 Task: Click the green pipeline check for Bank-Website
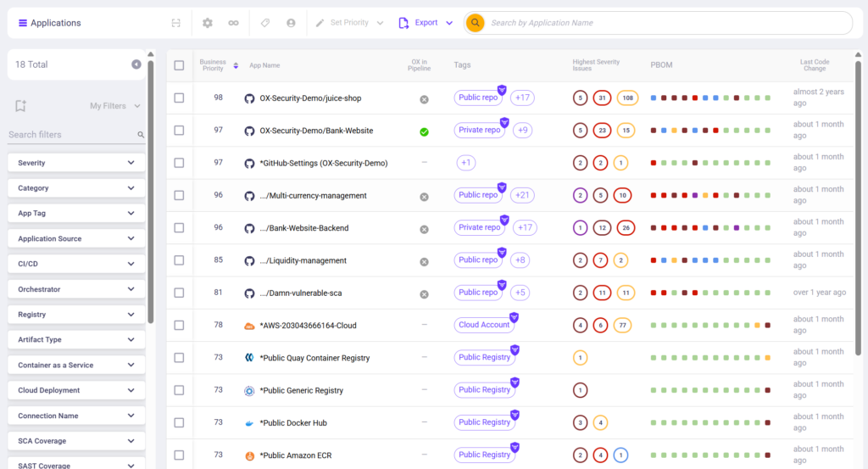coord(424,131)
